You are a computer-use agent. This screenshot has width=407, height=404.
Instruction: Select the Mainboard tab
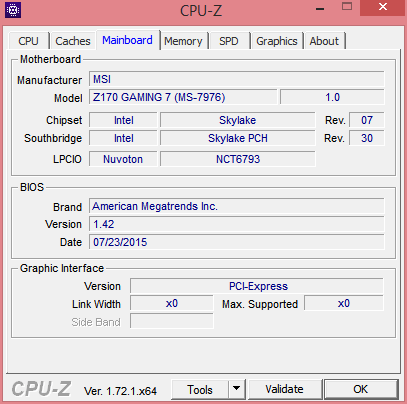pyautogui.click(x=127, y=40)
